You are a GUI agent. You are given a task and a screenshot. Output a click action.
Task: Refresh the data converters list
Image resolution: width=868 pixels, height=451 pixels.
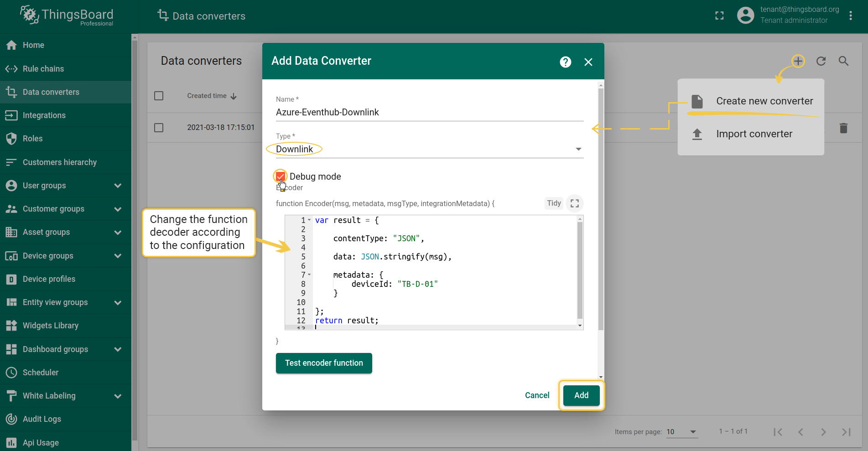[x=821, y=61]
